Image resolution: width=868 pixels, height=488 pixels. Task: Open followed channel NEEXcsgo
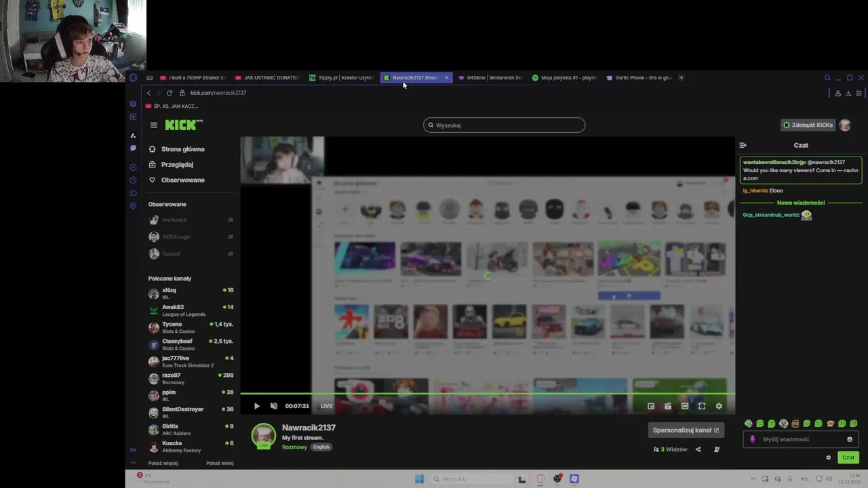point(191,237)
